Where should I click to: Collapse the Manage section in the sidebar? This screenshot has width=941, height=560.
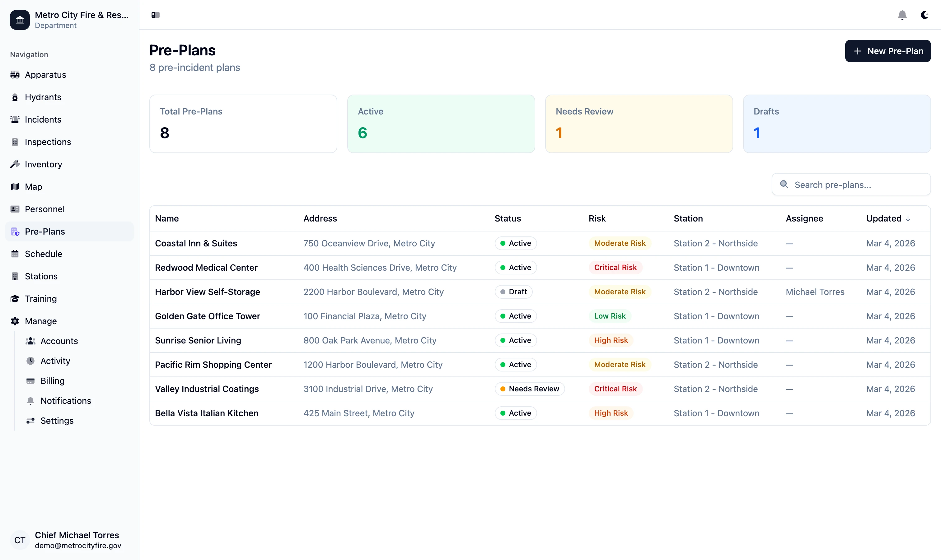pyautogui.click(x=41, y=321)
